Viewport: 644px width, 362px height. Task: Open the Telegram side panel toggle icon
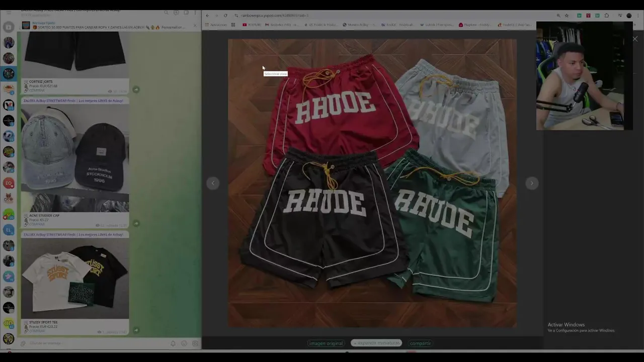tap(186, 13)
